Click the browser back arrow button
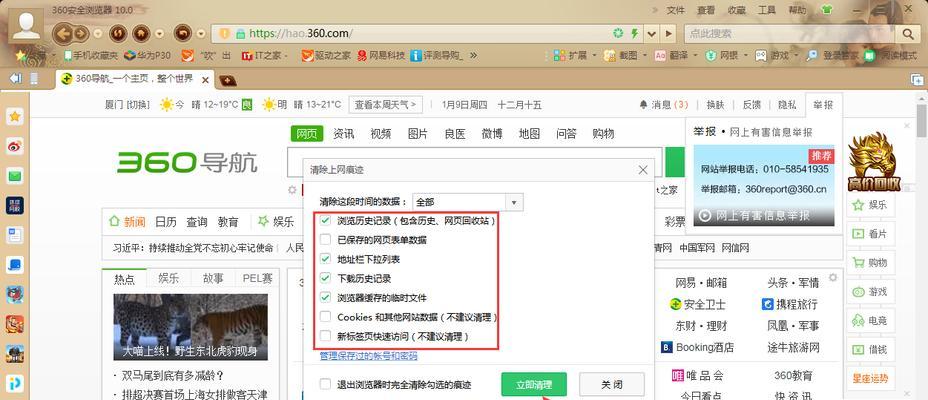928x400 pixels. 63,33
